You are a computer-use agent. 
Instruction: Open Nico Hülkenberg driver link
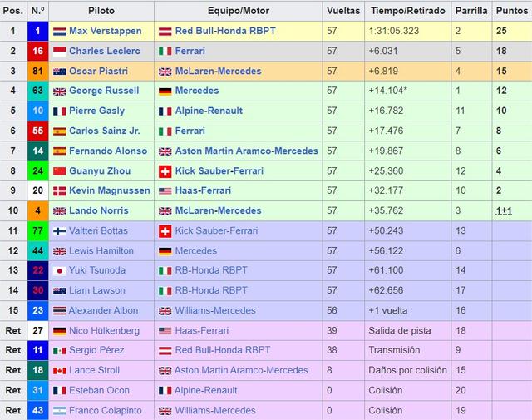[x=104, y=331]
